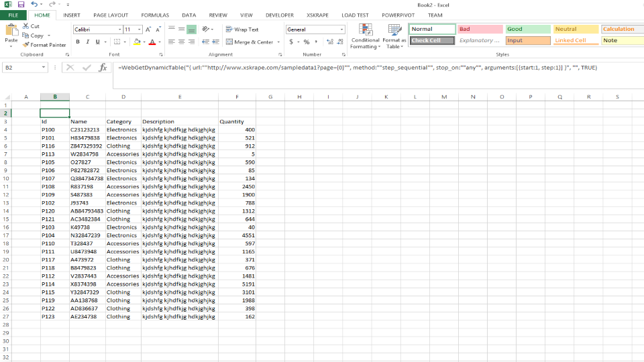Screen dimensions: 644x362
Task: Click the formula bar Enter checkmark
Action: click(x=87, y=67)
